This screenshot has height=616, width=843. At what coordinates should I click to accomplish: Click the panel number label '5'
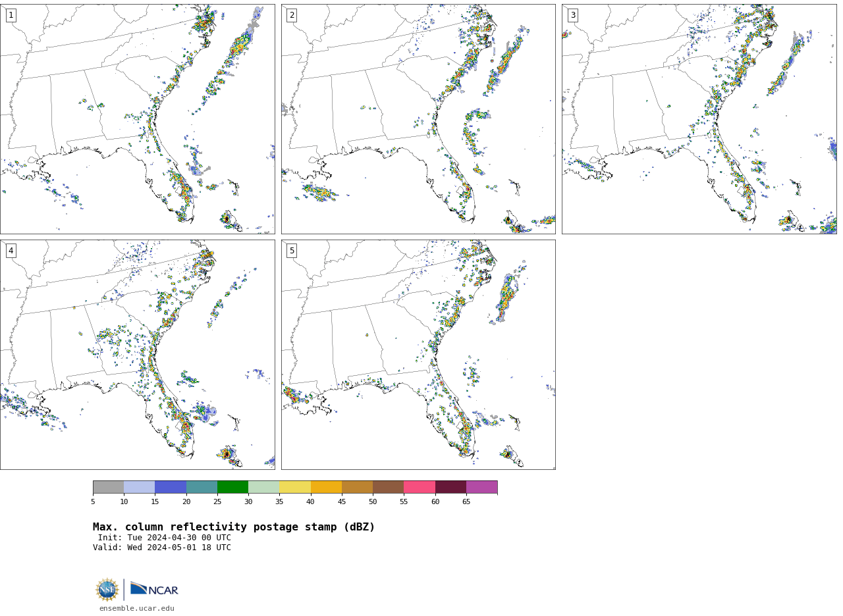[x=292, y=251]
